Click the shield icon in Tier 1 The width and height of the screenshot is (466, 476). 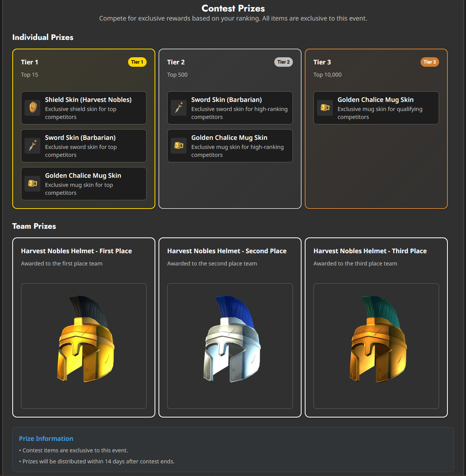(33, 107)
